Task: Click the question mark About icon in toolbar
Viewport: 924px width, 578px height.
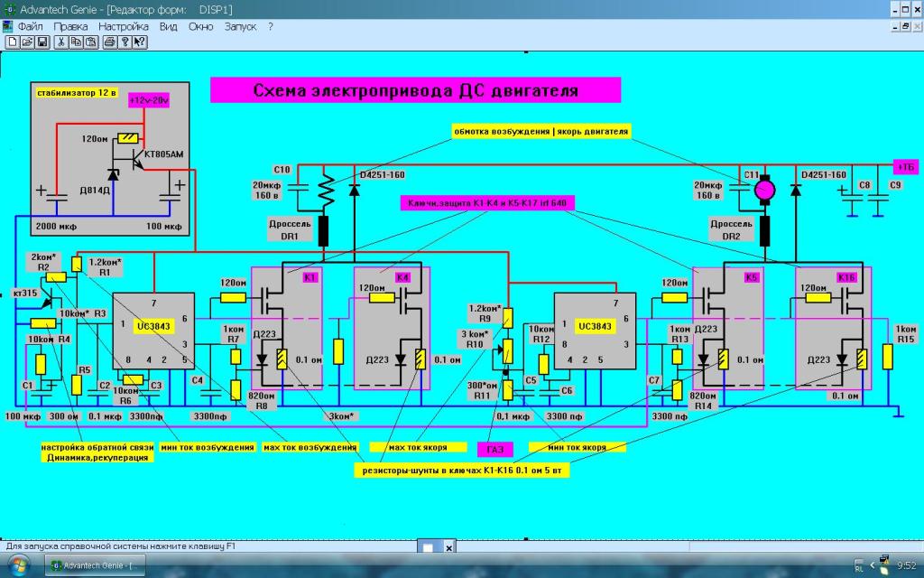Action: pos(125,42)
